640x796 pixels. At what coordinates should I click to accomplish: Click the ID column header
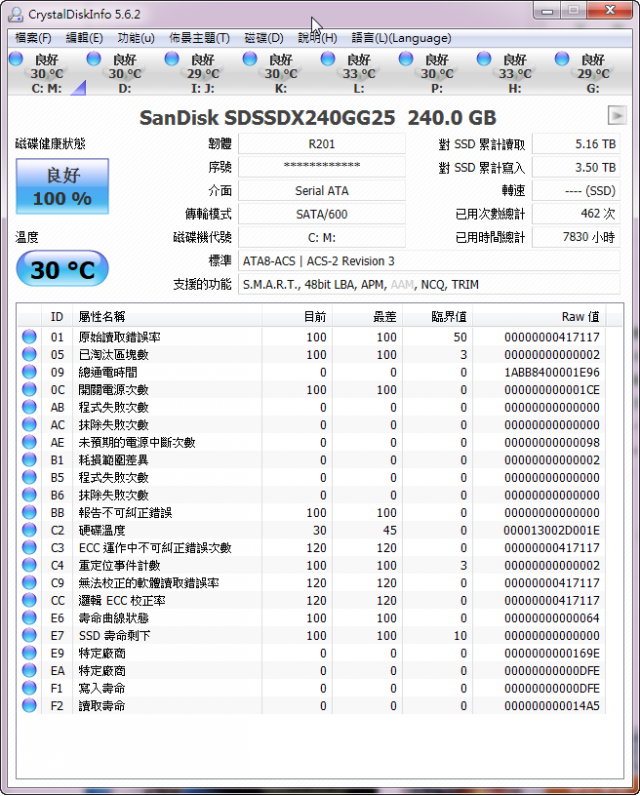click(x=57, y=317)
